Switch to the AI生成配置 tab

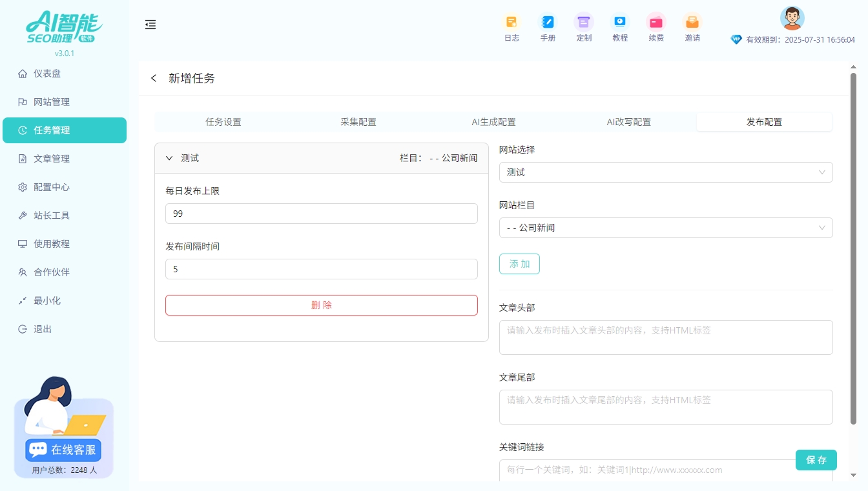pyautogui.click(x=493, y=122)
